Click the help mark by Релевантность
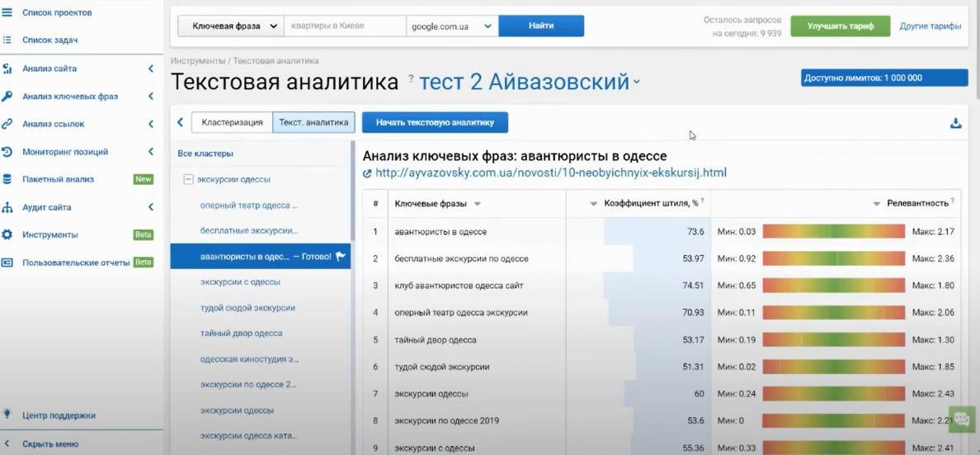Image resolution: width=980 pixels, height=455 pixels. pos(953,201)
